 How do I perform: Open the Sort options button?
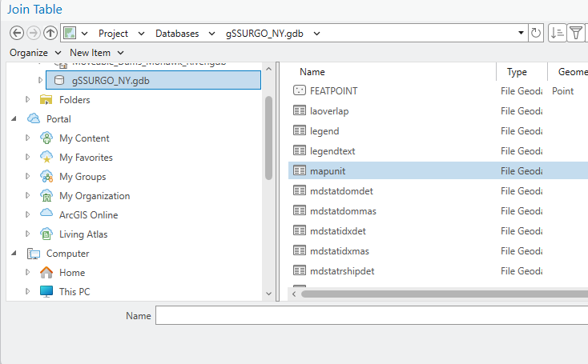tap(557, 34)
